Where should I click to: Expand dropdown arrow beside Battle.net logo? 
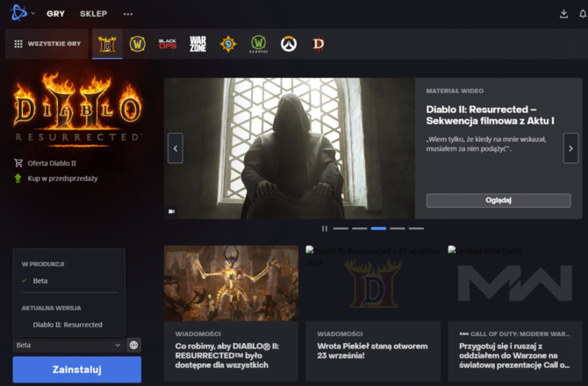[x=33, y=13]
